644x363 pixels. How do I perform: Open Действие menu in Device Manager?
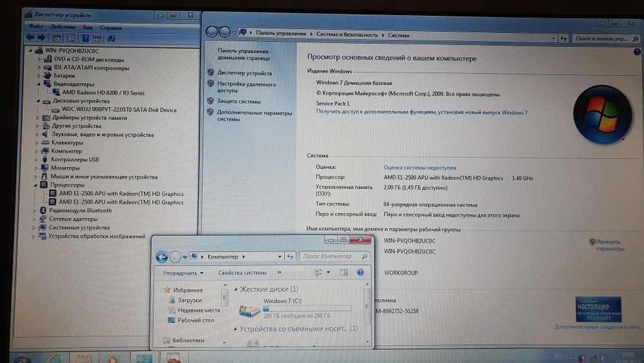click(x=63, y=26)
